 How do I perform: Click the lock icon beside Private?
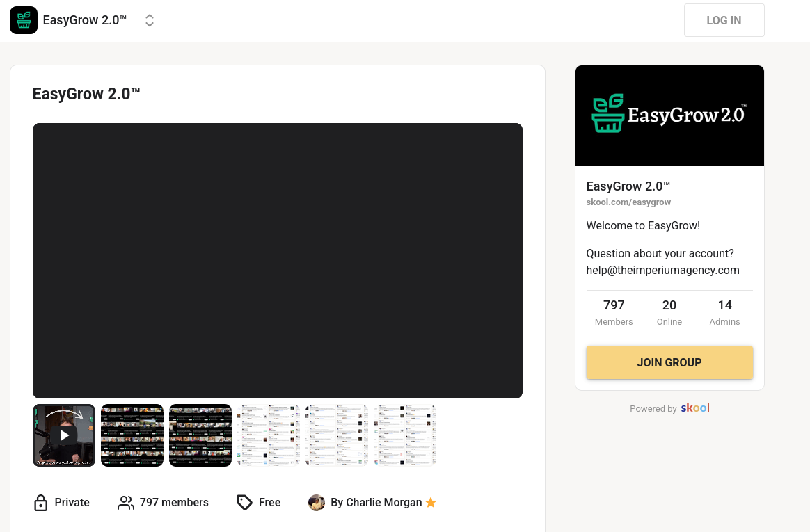tap(41, 503)
